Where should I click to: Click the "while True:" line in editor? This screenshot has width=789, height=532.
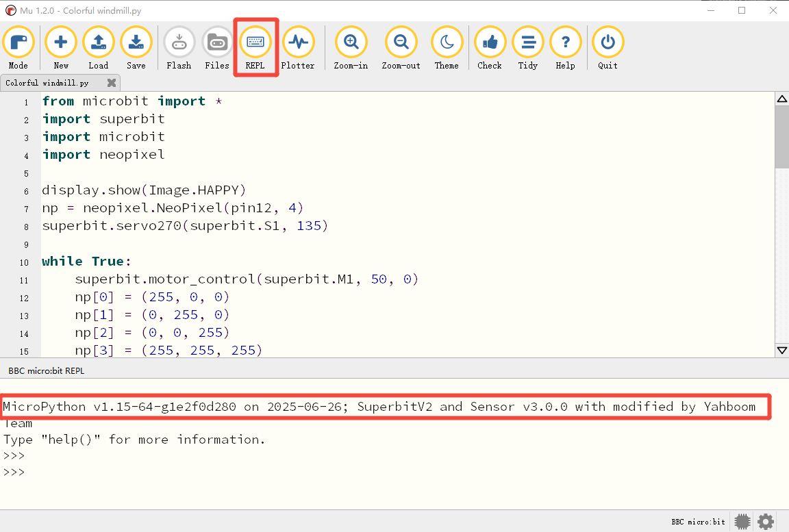(x=86, y=262)
